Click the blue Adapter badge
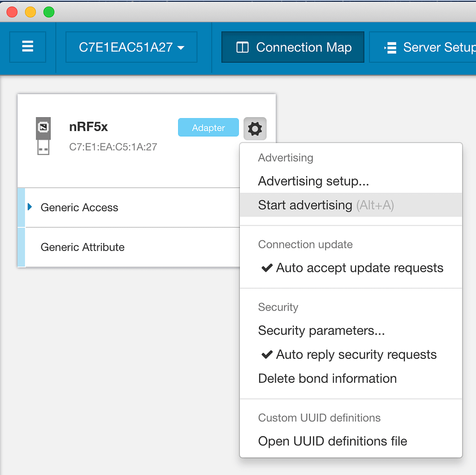This screenshot has height=475, width=476. 208,127
